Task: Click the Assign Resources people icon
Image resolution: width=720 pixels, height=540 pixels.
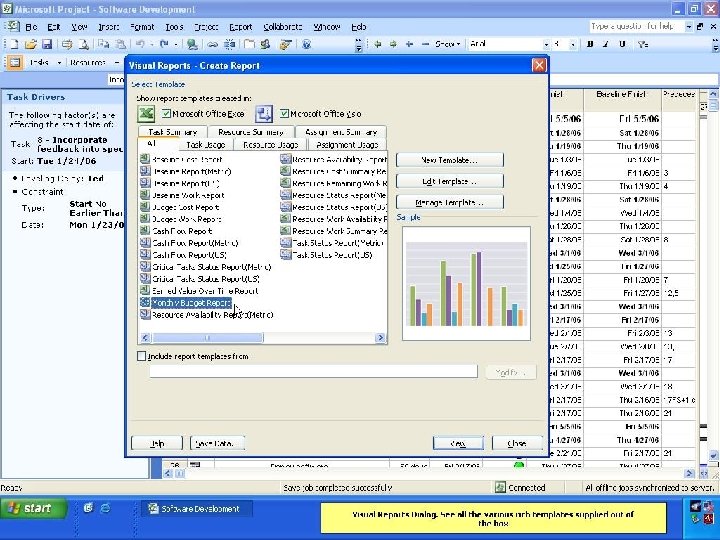Action: pos(265,44)
